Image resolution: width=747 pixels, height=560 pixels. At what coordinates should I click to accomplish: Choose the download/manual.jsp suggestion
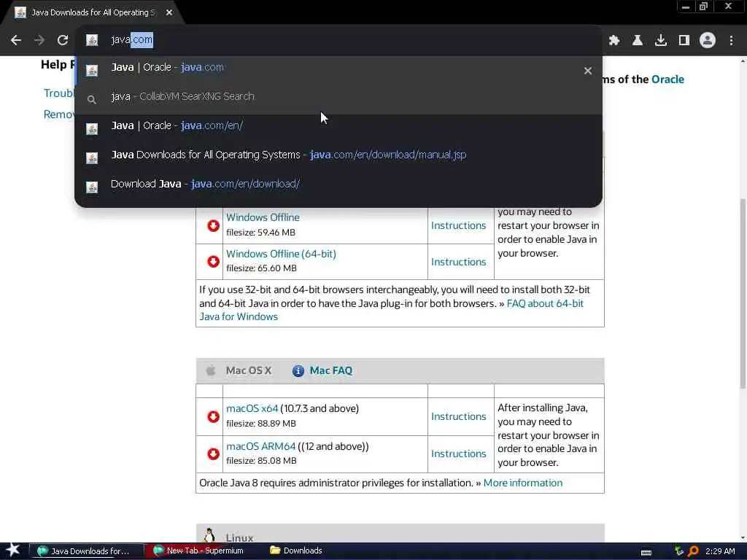click(338, 157)
